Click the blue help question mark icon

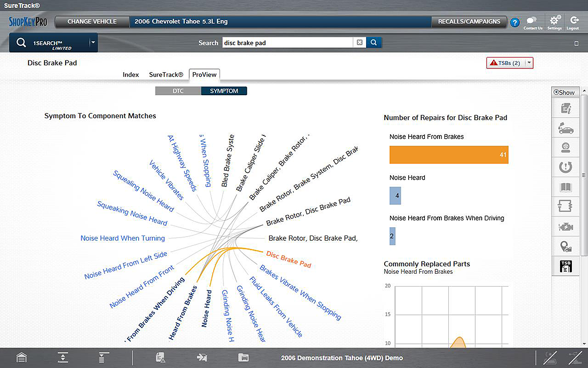coord(514,23)
